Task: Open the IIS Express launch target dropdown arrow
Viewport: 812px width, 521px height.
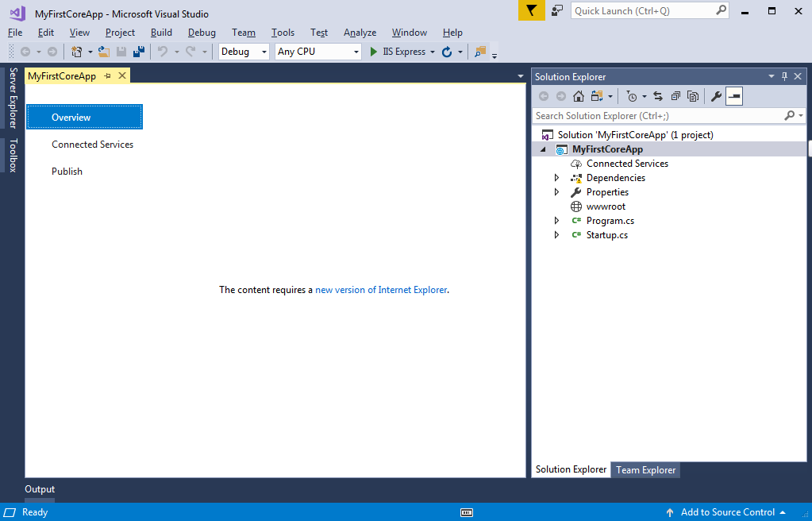Action: (433, 52)
